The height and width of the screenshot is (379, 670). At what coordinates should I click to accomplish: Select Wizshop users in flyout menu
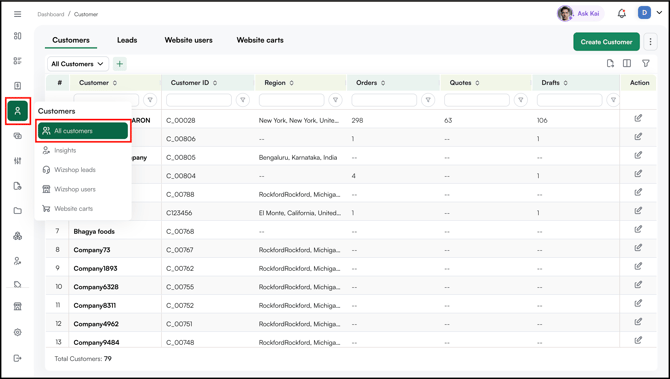(75, 189)
